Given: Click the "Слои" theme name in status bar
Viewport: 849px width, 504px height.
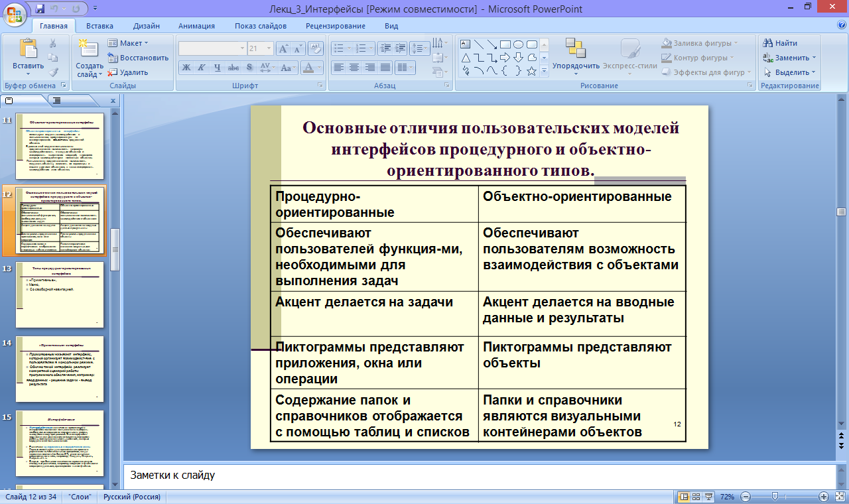Looking at the screenshot, I should click(x=80, y=497).
